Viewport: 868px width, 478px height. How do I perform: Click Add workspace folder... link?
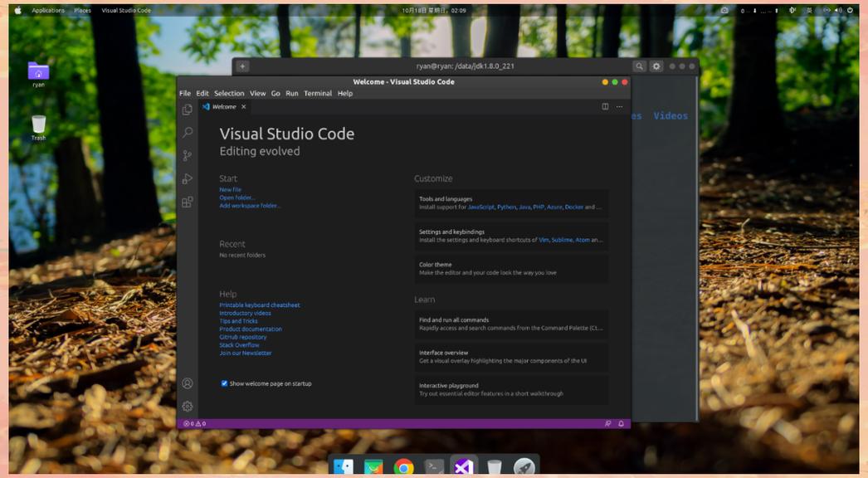pos(250,206)
